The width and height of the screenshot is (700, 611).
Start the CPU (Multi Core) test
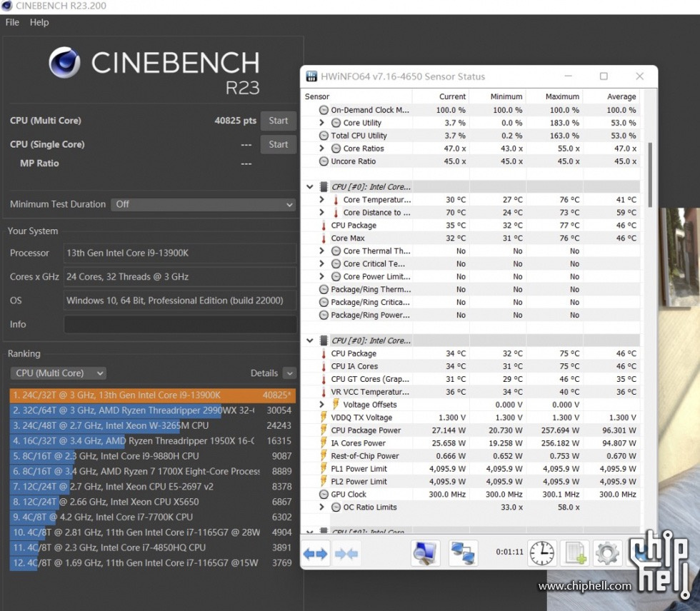point(278,121)
